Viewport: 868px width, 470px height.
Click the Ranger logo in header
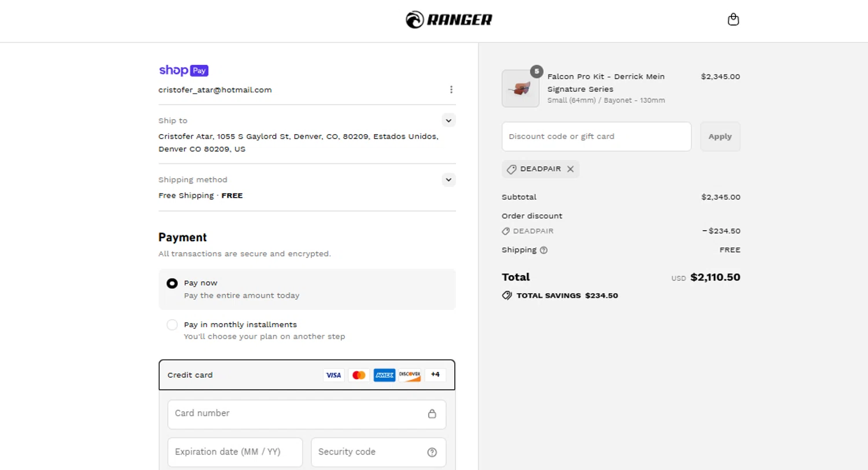point(449,20)
